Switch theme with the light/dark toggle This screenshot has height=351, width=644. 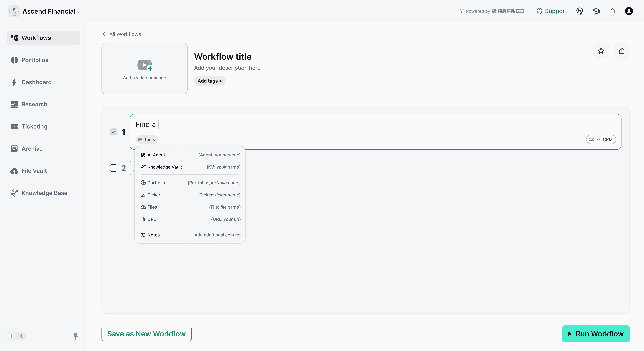pos(17,336)
